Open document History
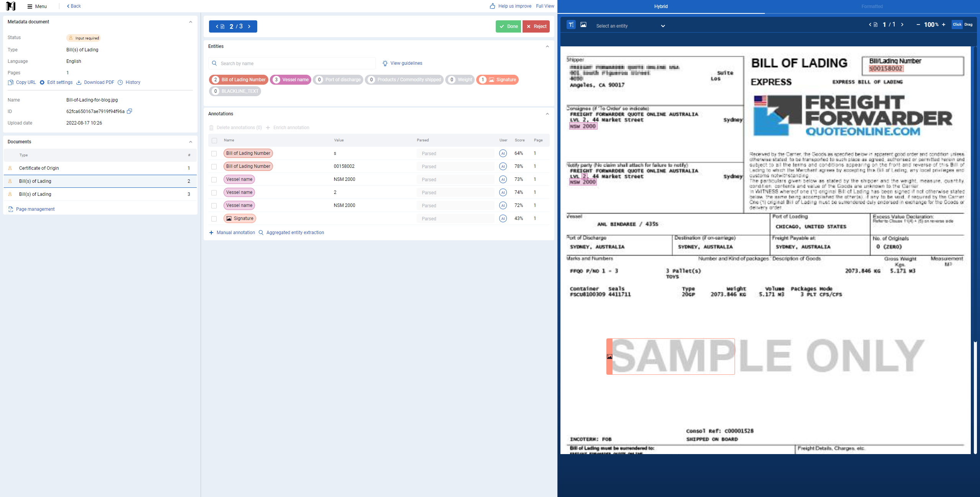 [129, 82]
